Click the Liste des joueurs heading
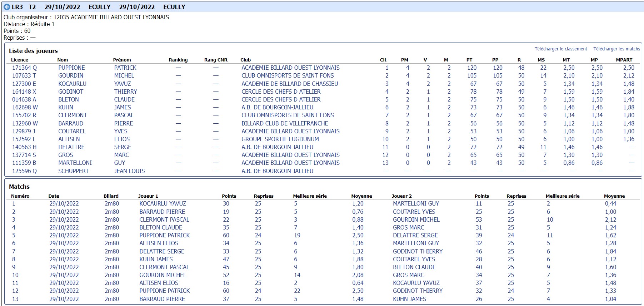Viewport: 644px width, 306px height. (x=33, y=51)
